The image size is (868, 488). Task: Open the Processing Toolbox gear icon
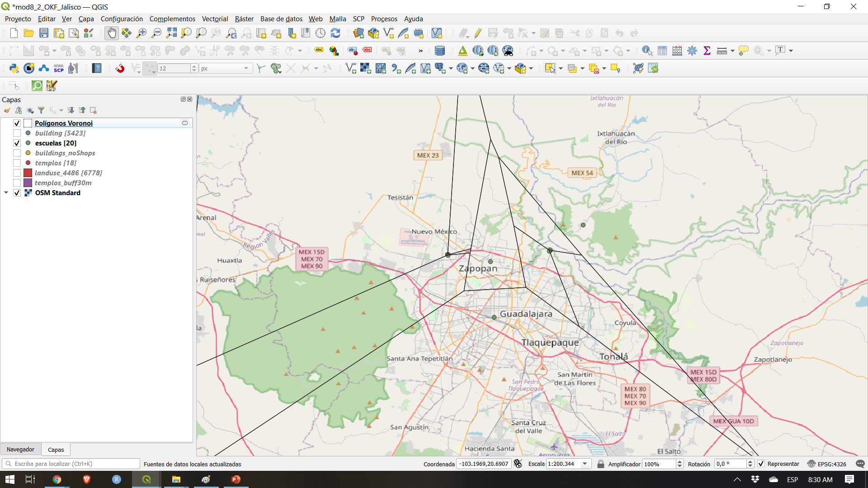pos(692,51)
